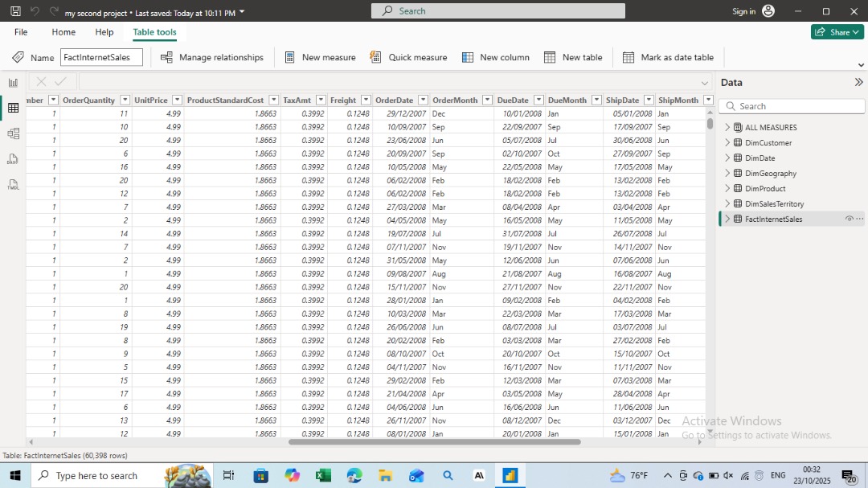Open DueMonth column filter dropdown
The image size is (868, 488).
596,100
